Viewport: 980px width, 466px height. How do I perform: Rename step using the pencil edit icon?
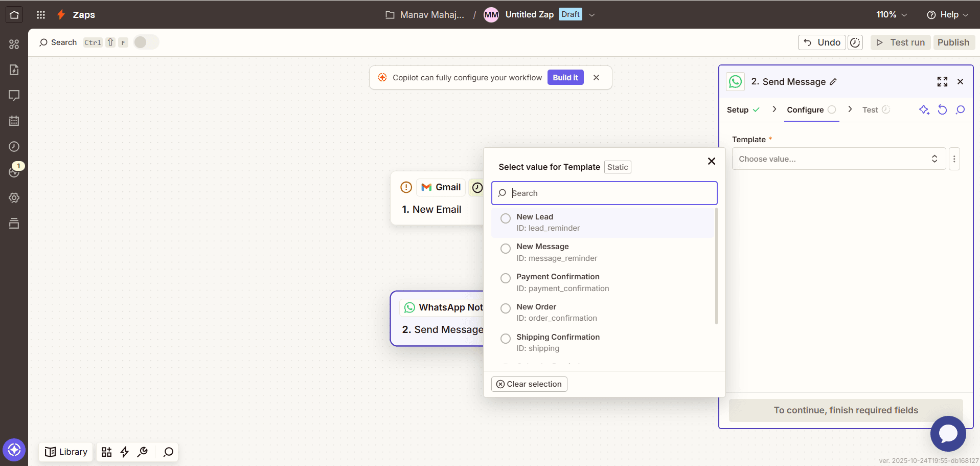point(833,82)
